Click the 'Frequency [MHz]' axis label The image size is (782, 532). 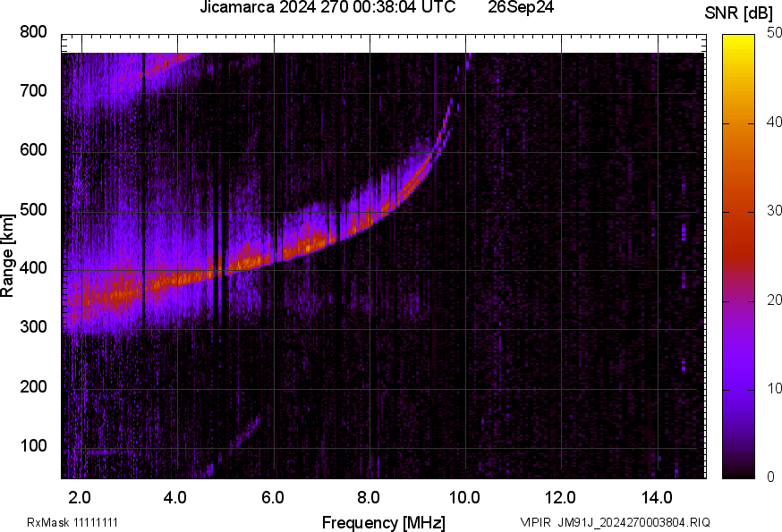coord(384,523)
